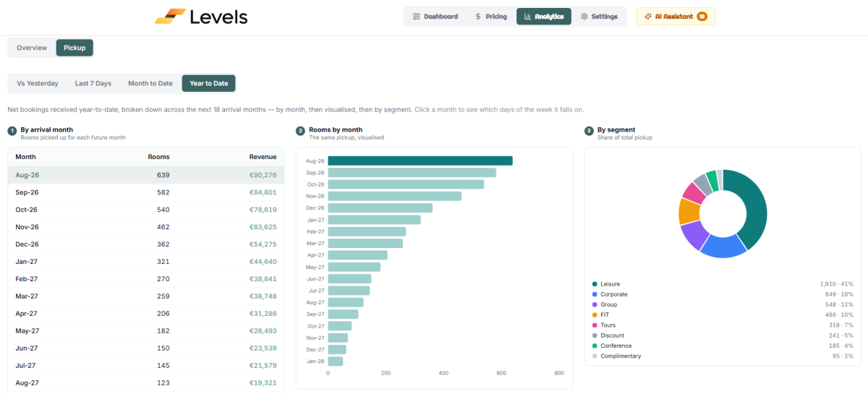Switch to the Overview tab
The image size is (868, 394).
[32, 48]
